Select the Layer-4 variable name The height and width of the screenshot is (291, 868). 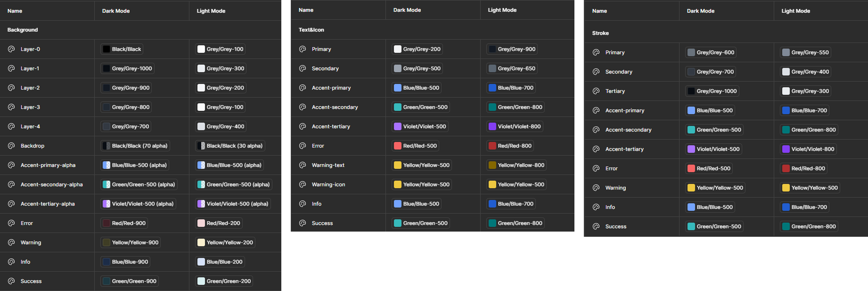[30, 126]
